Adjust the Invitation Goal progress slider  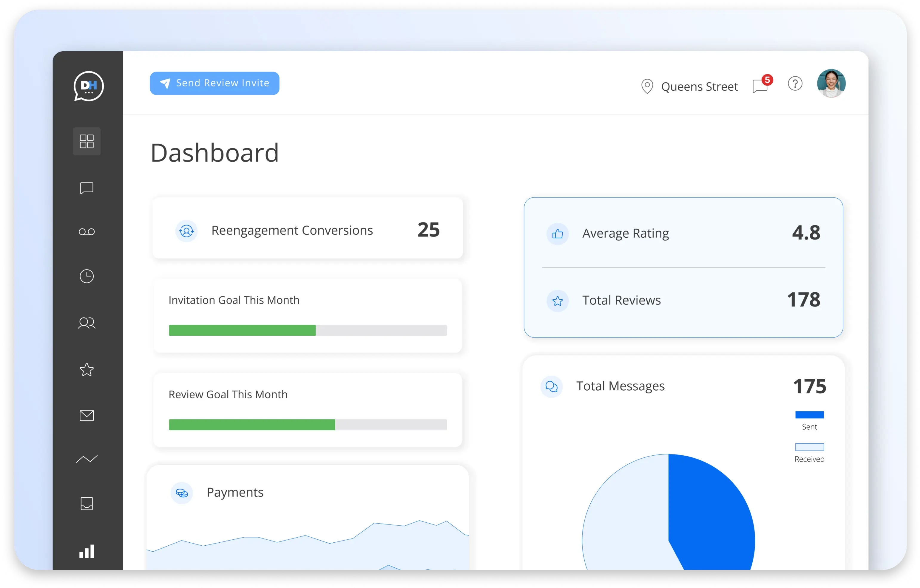click(308, 330)
